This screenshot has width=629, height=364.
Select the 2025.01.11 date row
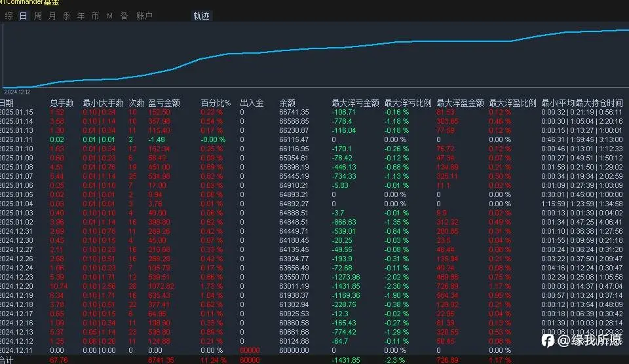point(16,139)
